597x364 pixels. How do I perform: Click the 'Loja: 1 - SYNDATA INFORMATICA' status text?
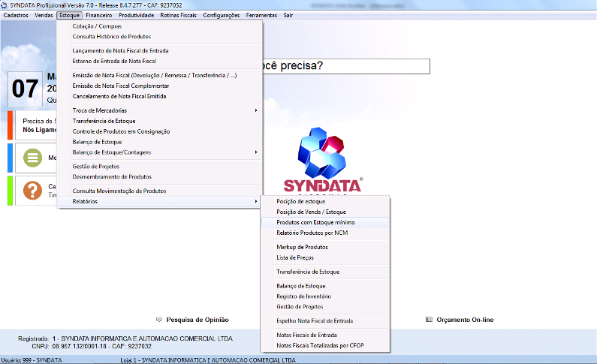point(208,360)
